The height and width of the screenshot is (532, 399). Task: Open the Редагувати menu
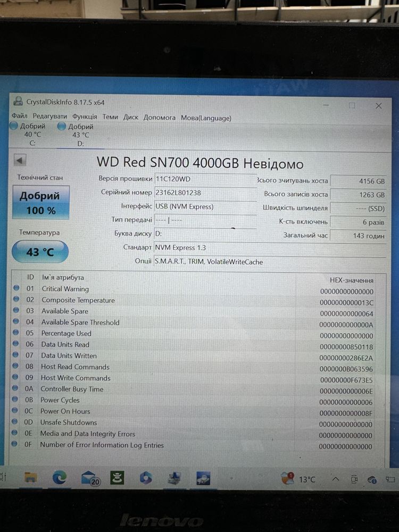tap(50, 116)
